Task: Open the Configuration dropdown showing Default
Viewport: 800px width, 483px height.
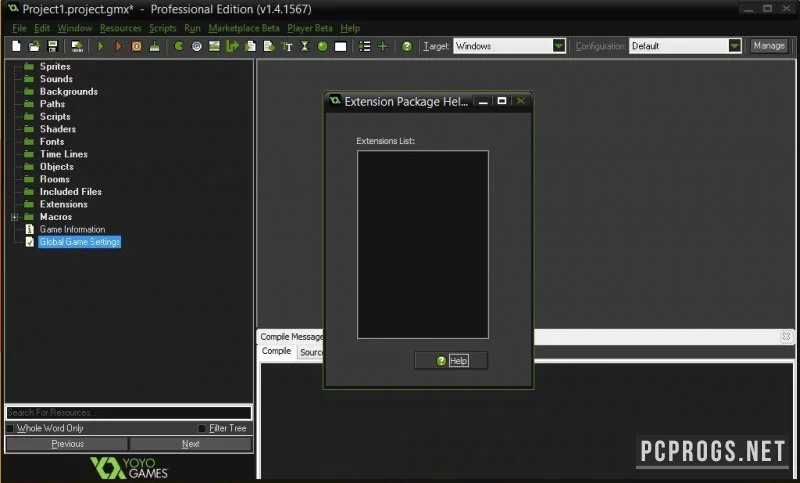Action: click(x=735, y=46)
